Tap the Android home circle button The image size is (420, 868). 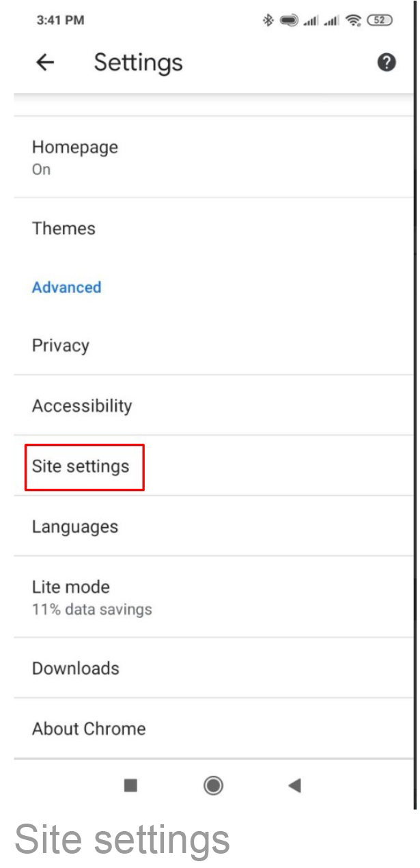tap(214, 785)
